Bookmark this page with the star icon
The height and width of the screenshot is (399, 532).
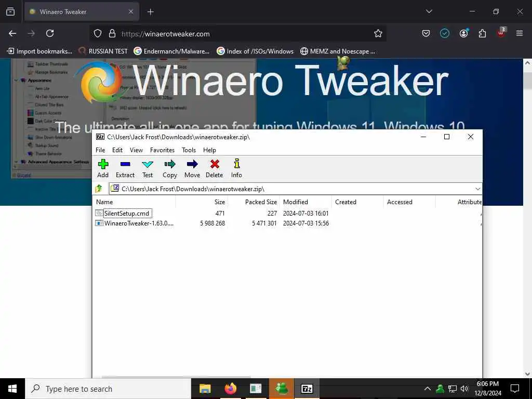point(378,33)
